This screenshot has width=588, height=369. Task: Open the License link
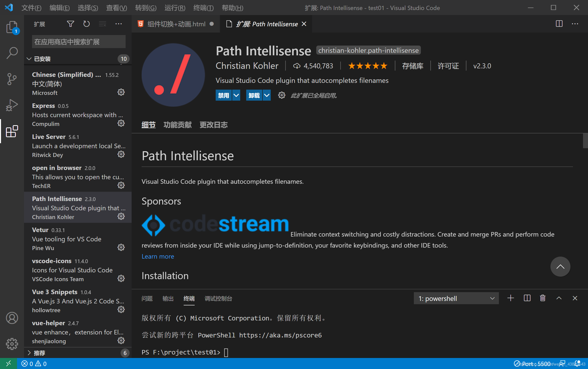coord(448,66)
